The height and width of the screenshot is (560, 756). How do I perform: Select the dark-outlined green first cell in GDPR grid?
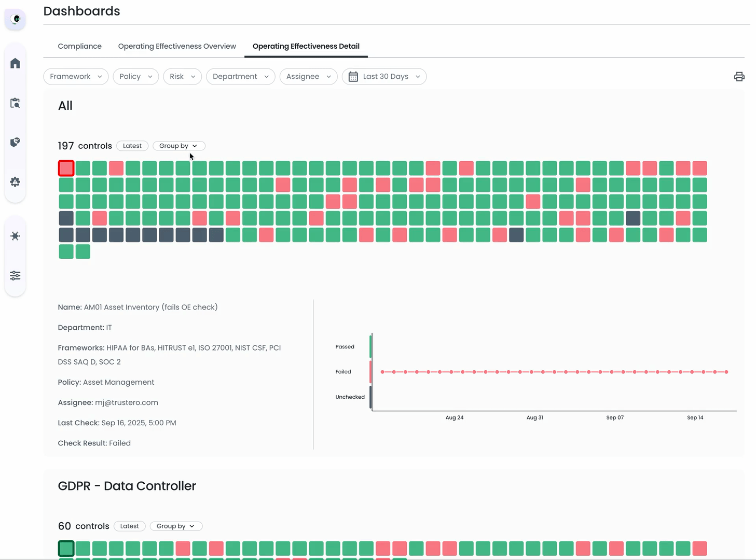pyautogui.click(x=66, y=549)
